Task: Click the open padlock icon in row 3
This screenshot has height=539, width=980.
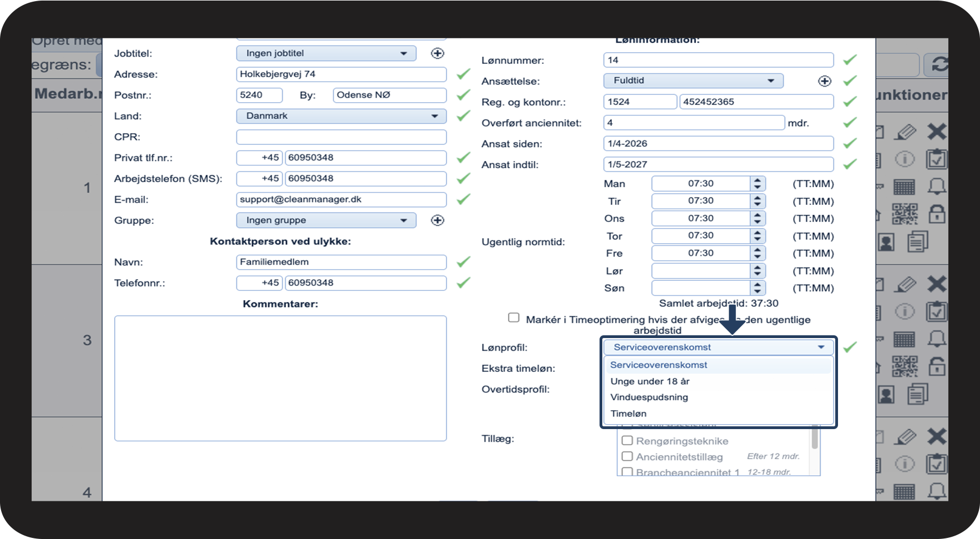Action: 937,366
